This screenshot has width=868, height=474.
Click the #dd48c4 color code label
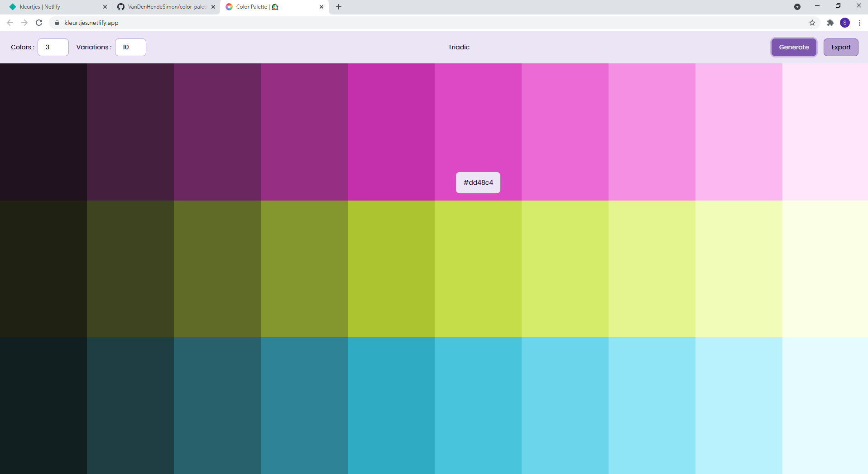pos(478,182)
